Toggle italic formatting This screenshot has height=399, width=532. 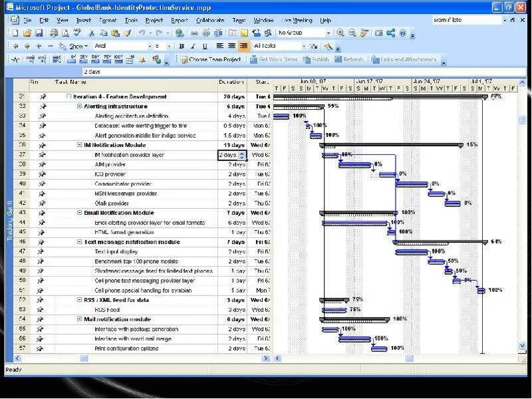coord(193,46)
